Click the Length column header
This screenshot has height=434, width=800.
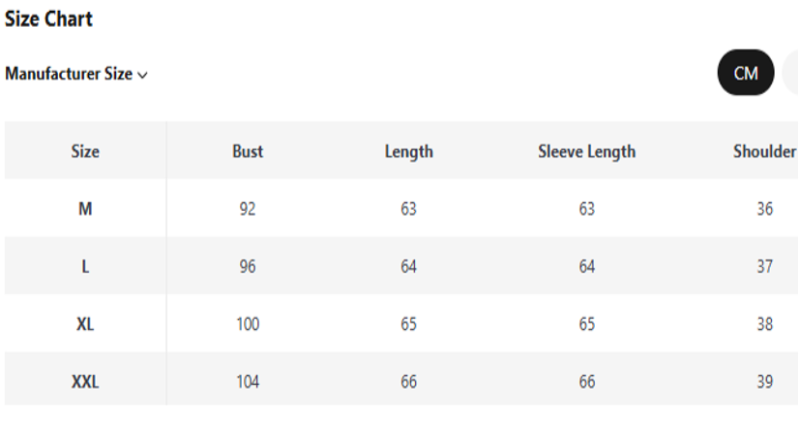409,152
